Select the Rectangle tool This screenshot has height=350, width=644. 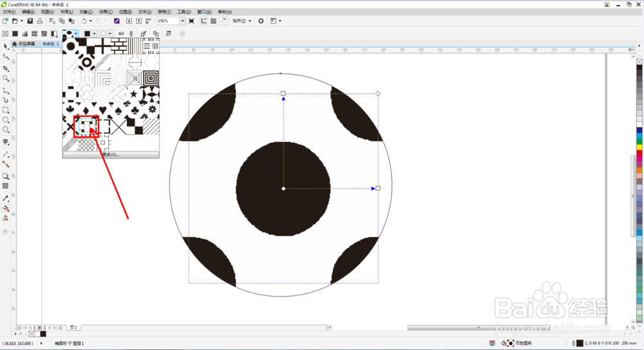click(6, 110)
